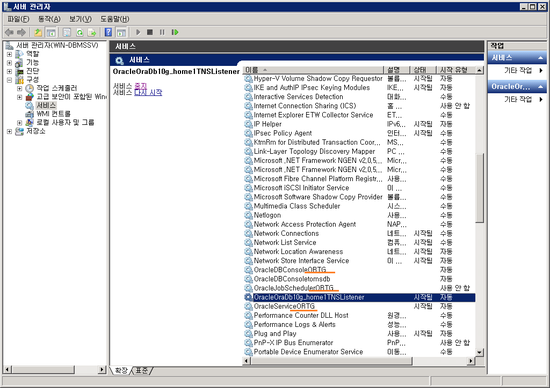The height and width of the screenshot is (388, 550).
Task: Switch to the 확장 tab
Action: pyautogui.click(x=121, y=370)
